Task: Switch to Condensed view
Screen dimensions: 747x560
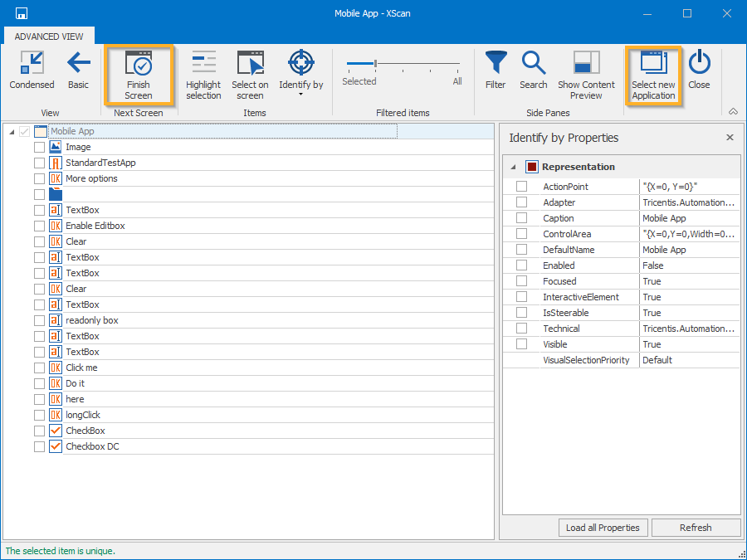Action: (32, 71)
